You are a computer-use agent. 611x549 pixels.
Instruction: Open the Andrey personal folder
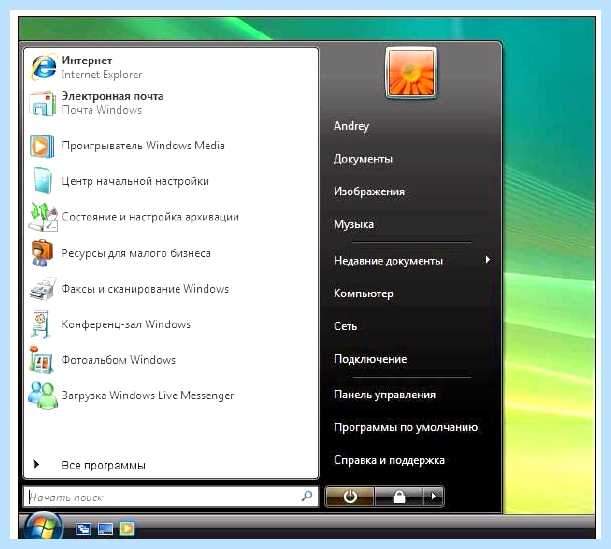click(351, 126)
